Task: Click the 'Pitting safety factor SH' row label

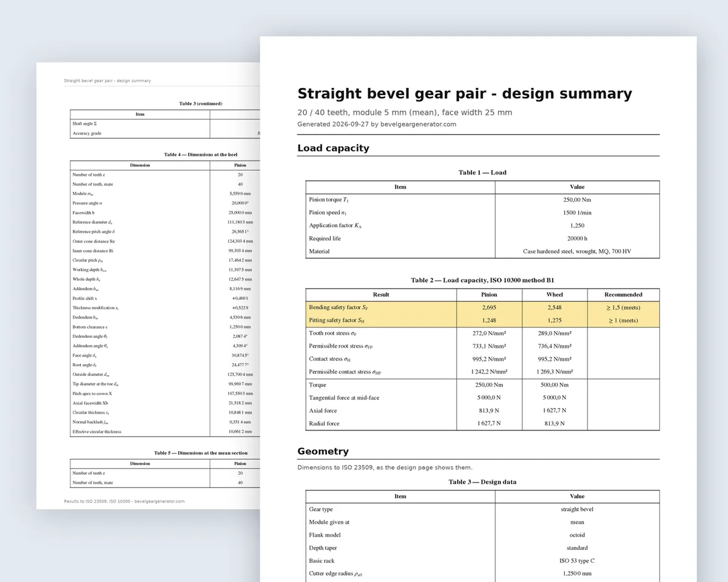Action: point(337,321)
